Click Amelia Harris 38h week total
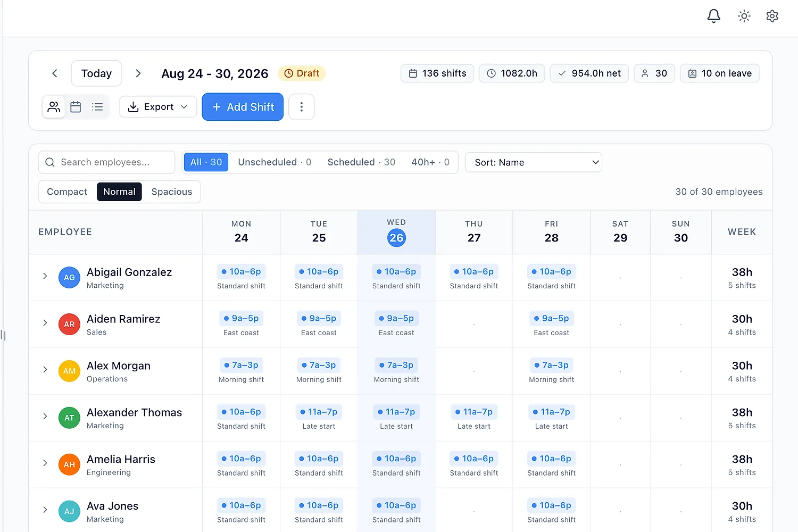 742,460
